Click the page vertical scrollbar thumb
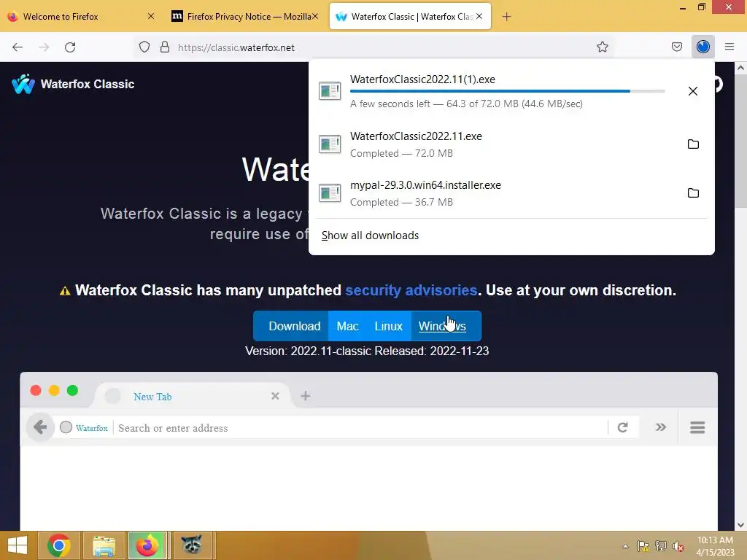Viewport: 747px width, 560px height. (740, 141)
